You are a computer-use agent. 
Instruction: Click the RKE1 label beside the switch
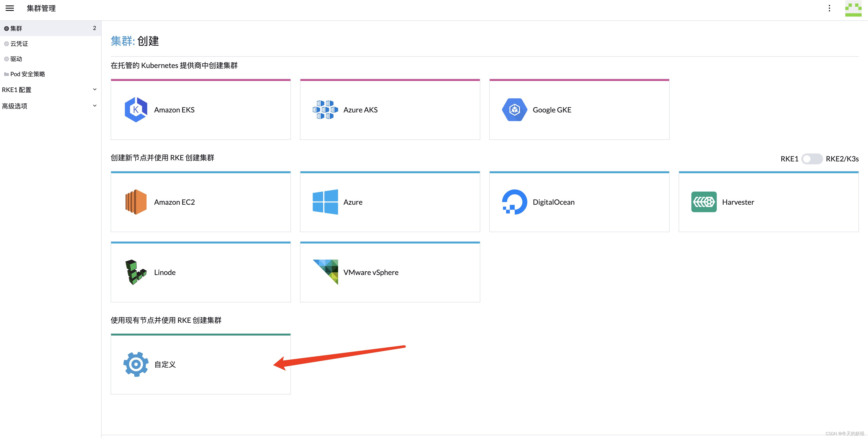click(x=789, y=159)
